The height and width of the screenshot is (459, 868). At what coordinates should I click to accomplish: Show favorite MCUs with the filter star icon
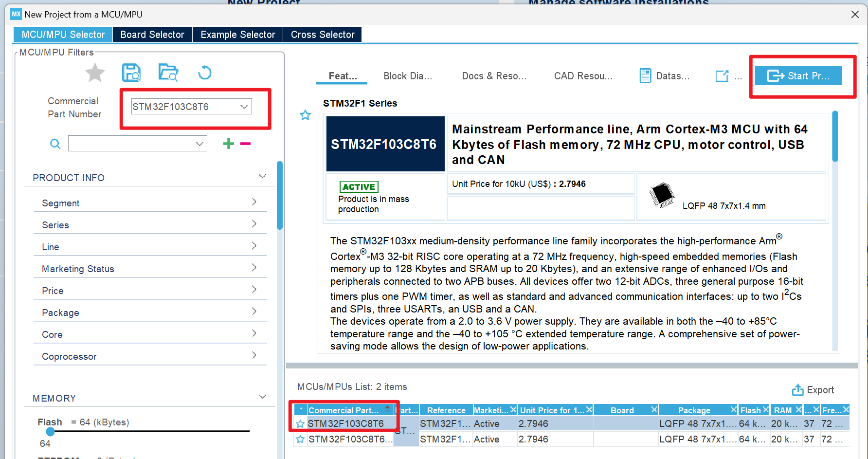coord(95,73)
